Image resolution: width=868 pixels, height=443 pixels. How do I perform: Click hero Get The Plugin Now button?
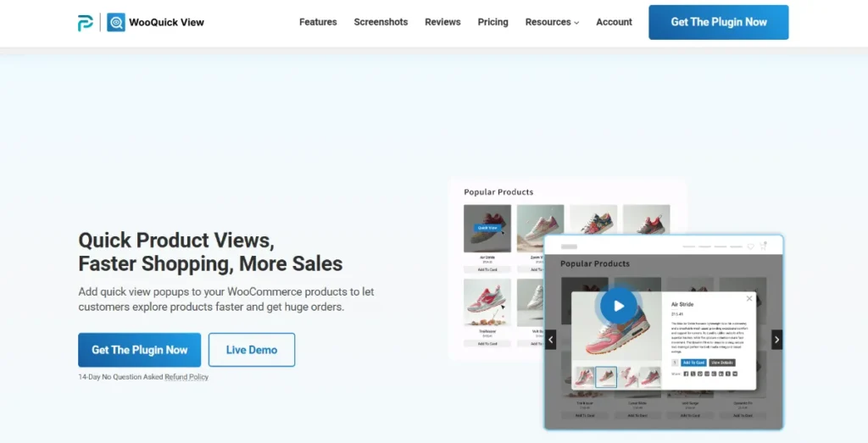pos(140,350)
